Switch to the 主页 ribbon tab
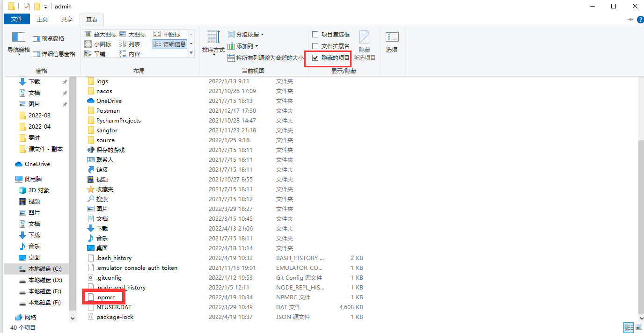 pos(42,19)
